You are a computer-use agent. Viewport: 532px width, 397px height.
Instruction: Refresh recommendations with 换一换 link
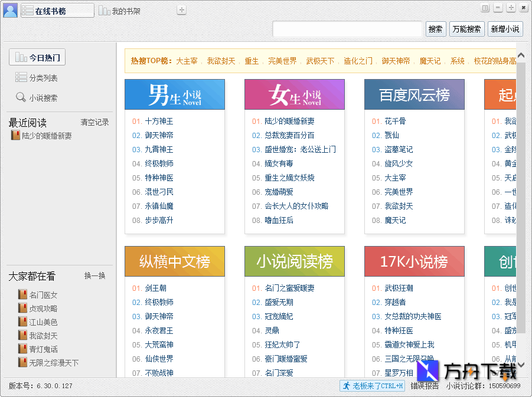point(94,275)
